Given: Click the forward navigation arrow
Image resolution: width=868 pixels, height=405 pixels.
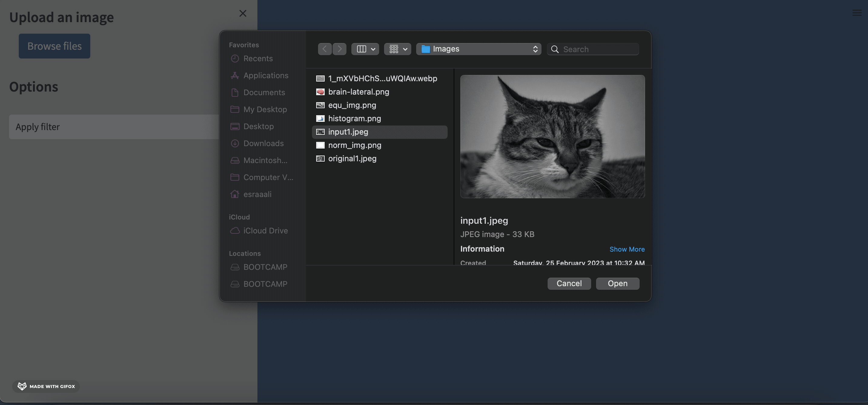Looking at the screenshot, I should pyautogui.click(x=339, y=49).
